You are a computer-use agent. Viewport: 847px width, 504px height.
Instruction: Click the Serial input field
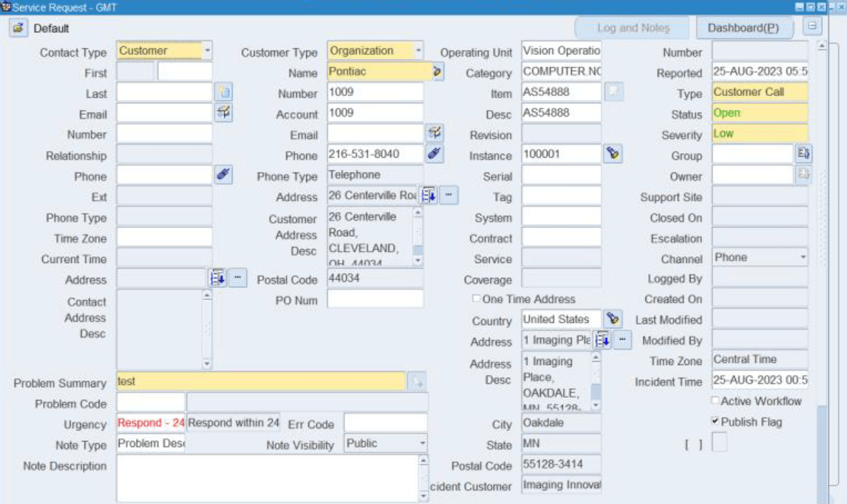click(x=562, y=175)
